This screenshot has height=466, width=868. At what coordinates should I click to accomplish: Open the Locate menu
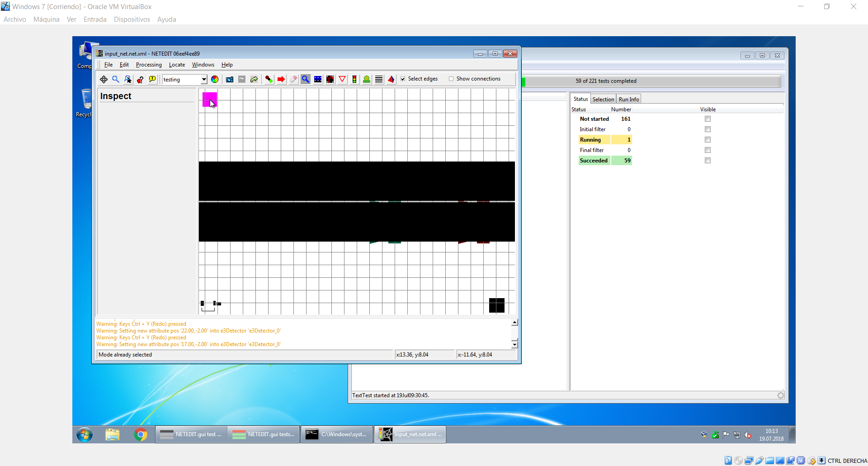(x=177, y=65)
